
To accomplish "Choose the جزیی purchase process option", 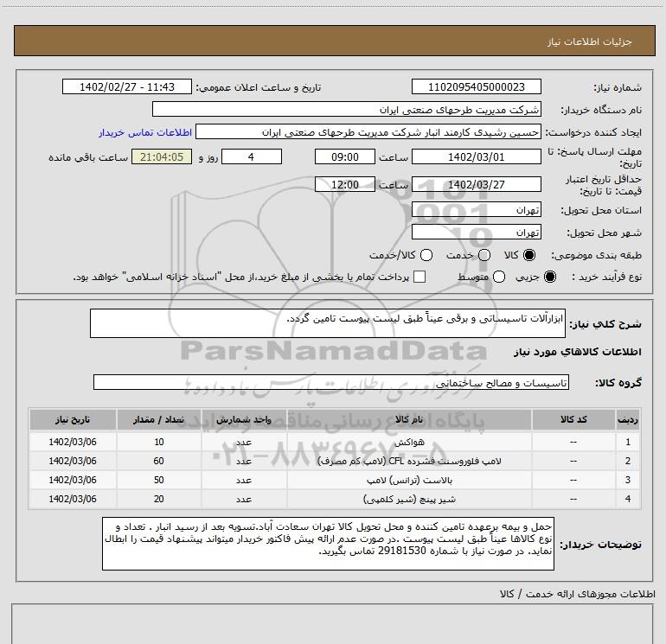I will 549,277.
